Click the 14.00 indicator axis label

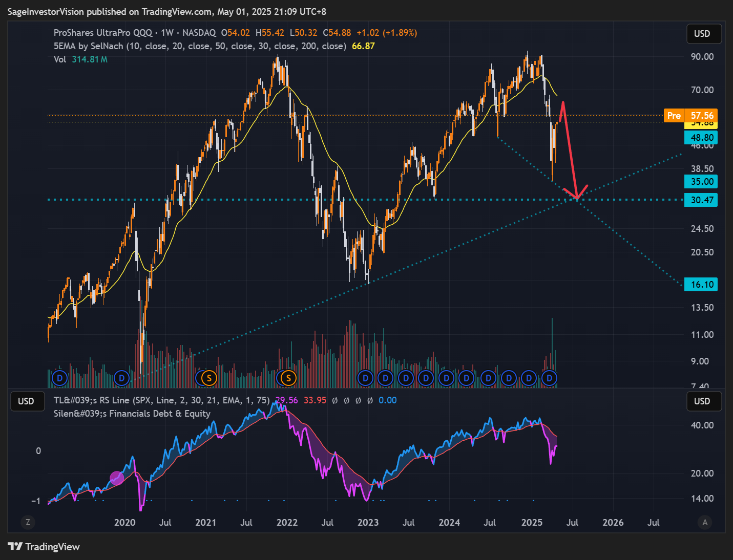click(x=702, y=499)
